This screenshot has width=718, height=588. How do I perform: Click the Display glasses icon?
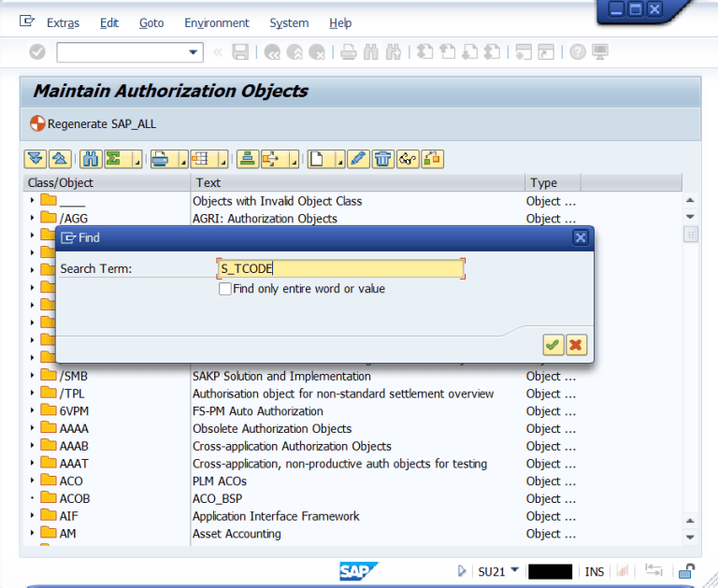[x=408, y=159]
